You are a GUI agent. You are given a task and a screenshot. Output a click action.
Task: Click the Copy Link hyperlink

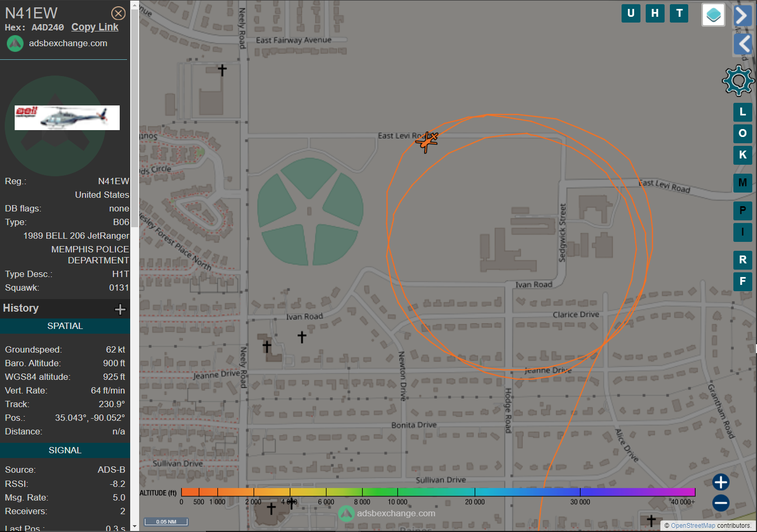(95, 27)
